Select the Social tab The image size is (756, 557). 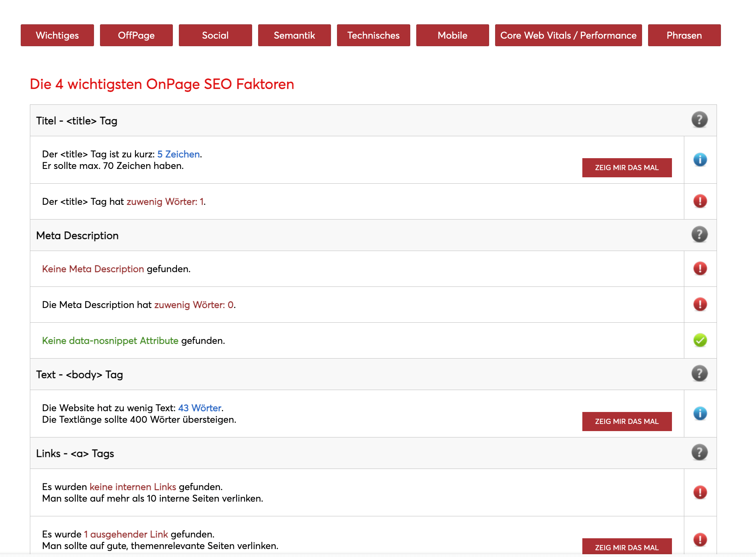point(215,35)
